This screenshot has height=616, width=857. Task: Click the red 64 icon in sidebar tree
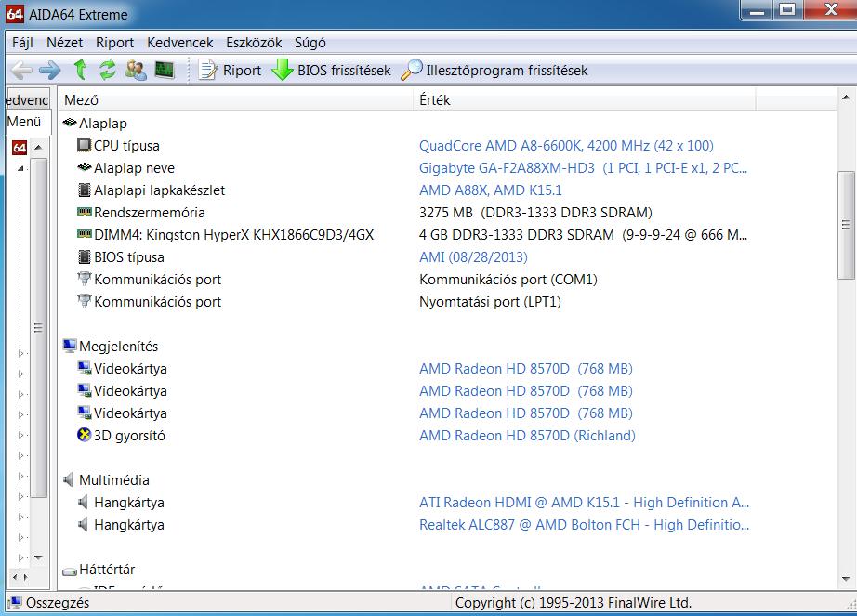(x=20, y=148)
